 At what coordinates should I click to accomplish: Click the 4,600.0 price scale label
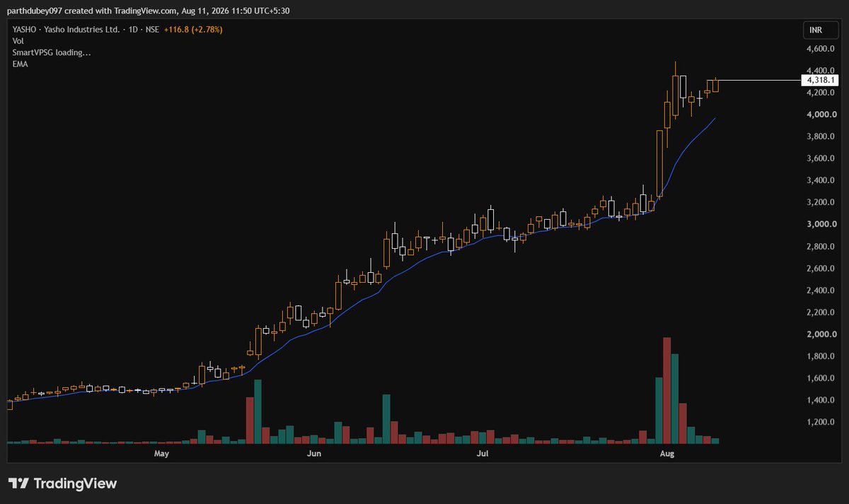click(x=822, y=49)
